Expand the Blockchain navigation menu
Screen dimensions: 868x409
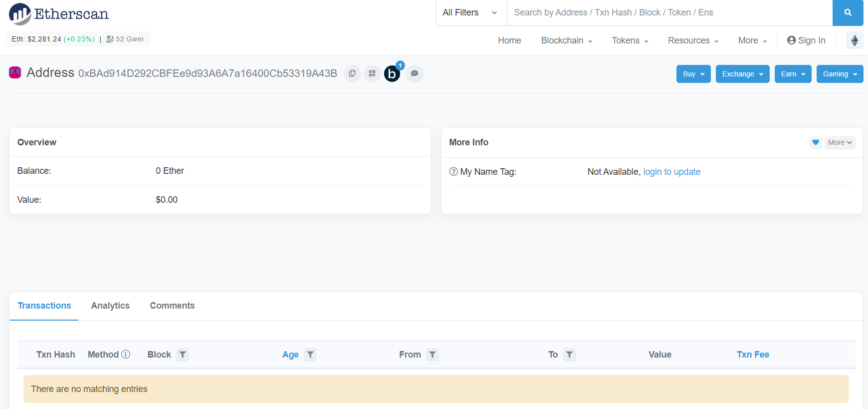(566, 40)
